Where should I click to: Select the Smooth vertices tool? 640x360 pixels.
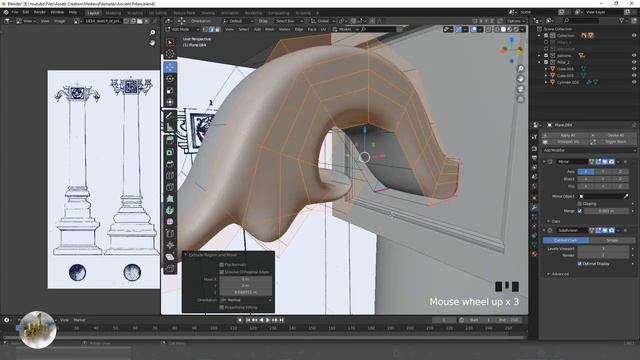click(170, 222)
